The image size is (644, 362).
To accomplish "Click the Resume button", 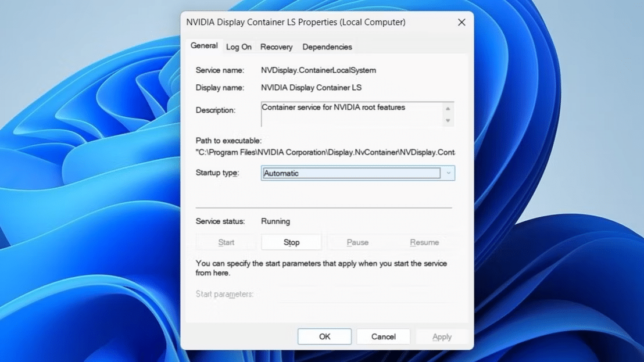I will click(x=424, y=242).
